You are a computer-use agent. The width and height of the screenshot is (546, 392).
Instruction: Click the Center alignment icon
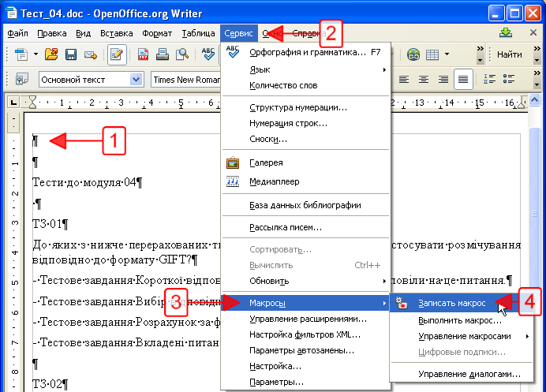(x=424, y=80)
